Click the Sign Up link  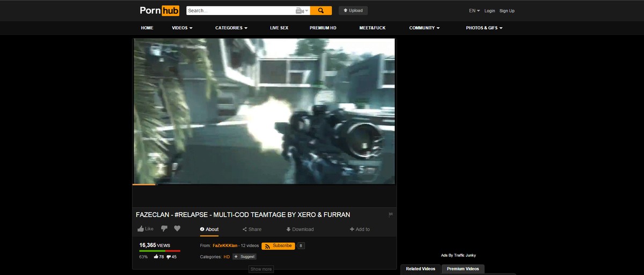click(x=507, y=11)
